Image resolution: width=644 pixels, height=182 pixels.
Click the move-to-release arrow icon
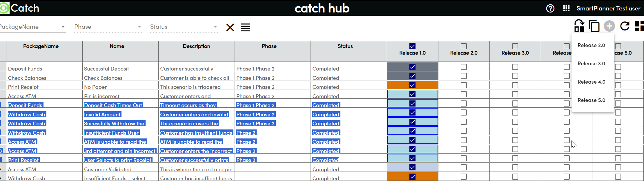[x=579, y=26]
